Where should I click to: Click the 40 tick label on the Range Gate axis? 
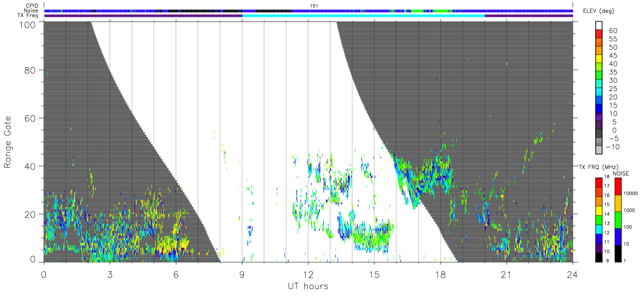coord(31,166)
